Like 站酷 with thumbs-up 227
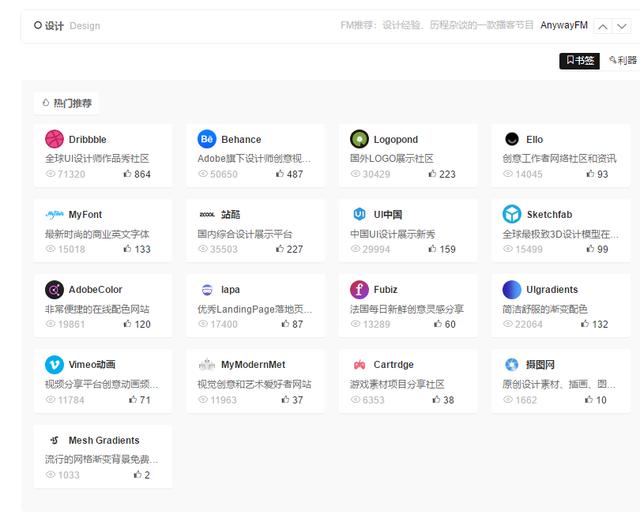Screen dimensions: 640x518 coord(289,249)
